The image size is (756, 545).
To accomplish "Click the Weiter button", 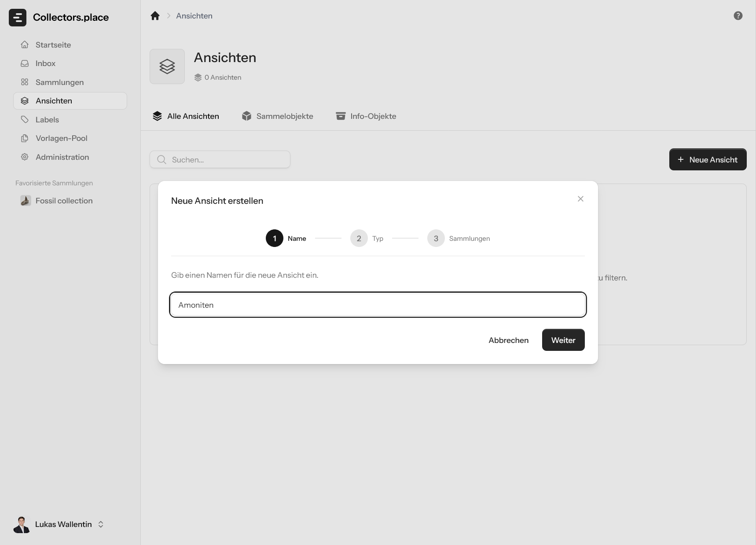I will pos(563,340).
